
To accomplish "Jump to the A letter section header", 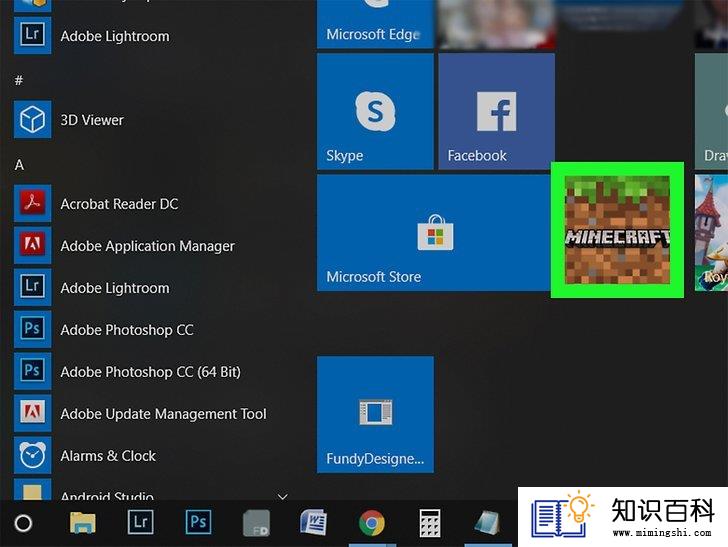I will [19, 165].
